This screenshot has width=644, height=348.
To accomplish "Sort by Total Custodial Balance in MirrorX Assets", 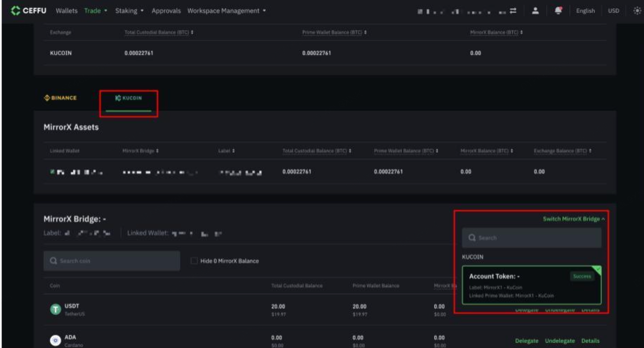I will (x=316, y=151).
